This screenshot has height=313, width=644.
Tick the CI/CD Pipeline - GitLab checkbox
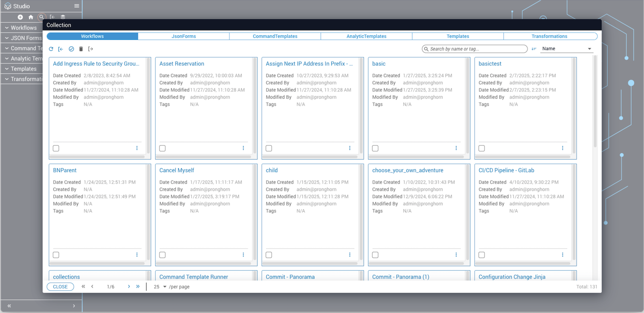coord(482,255)
